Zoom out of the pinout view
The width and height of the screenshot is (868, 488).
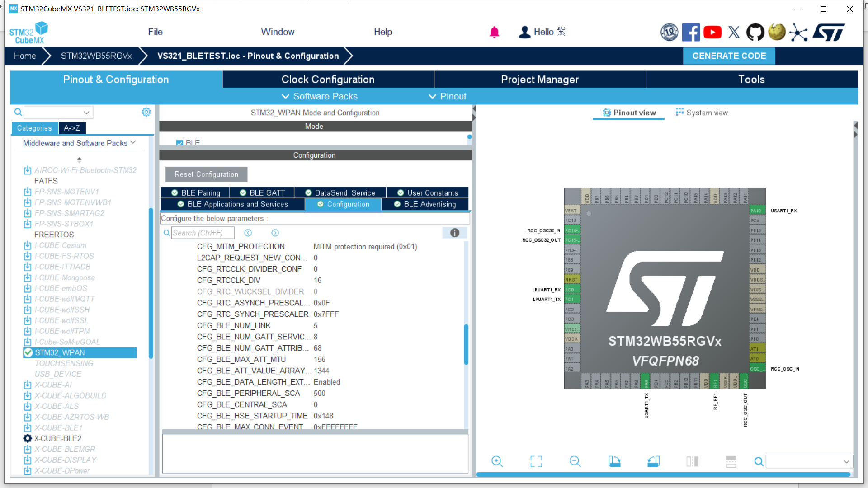click(575, 461)
